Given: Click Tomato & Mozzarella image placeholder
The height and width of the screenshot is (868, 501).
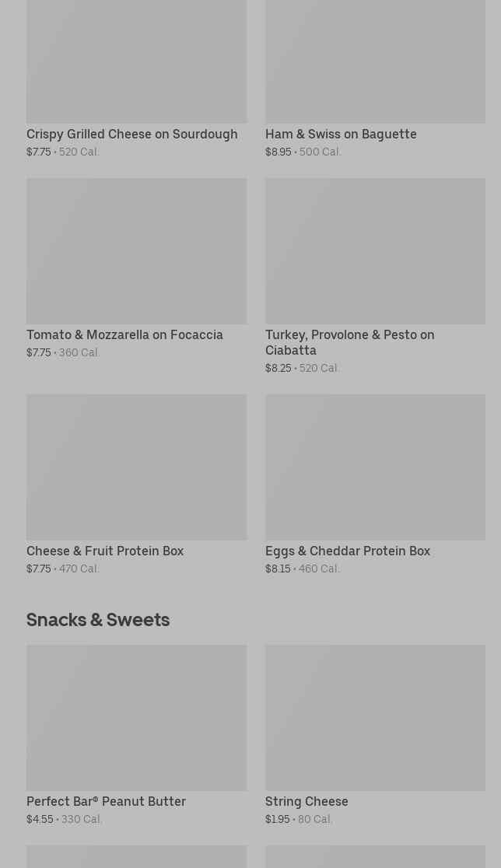Looking at the screenshot, I should [136, 250].
